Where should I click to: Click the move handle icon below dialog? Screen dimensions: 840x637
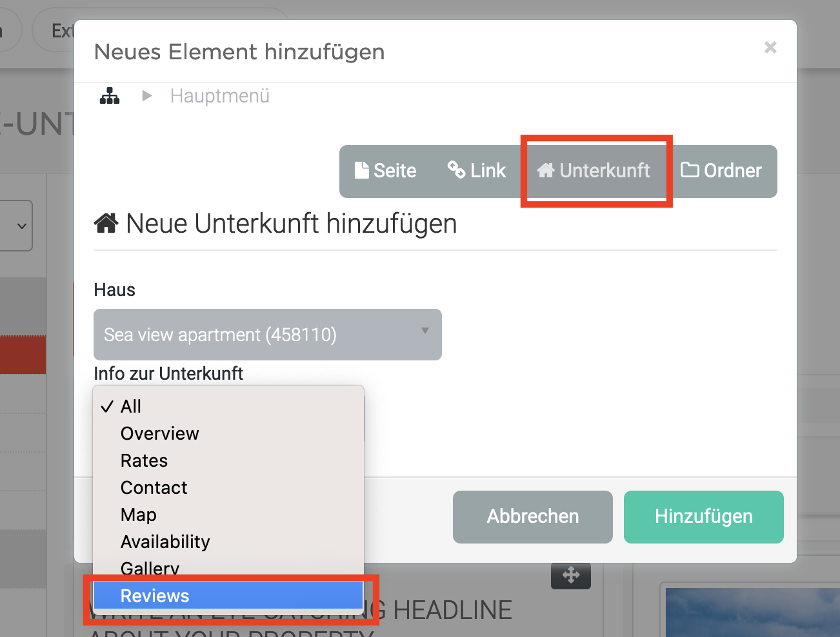(x=570, y=575)
